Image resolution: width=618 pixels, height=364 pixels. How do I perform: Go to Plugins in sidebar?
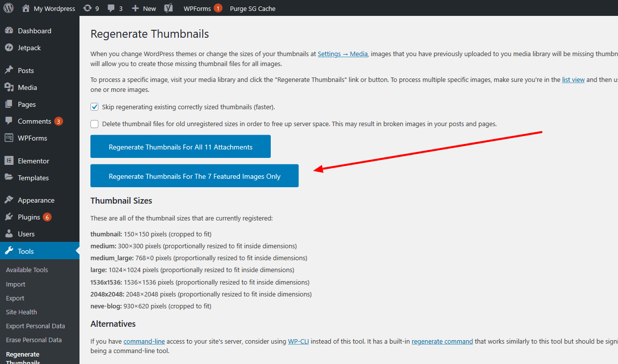click(29, 217)
